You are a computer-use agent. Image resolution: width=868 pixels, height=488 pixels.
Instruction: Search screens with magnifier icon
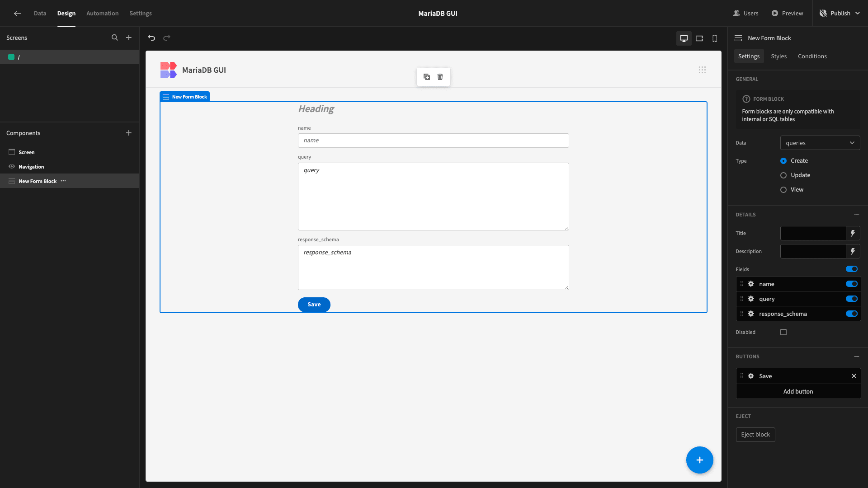(115, 38)
